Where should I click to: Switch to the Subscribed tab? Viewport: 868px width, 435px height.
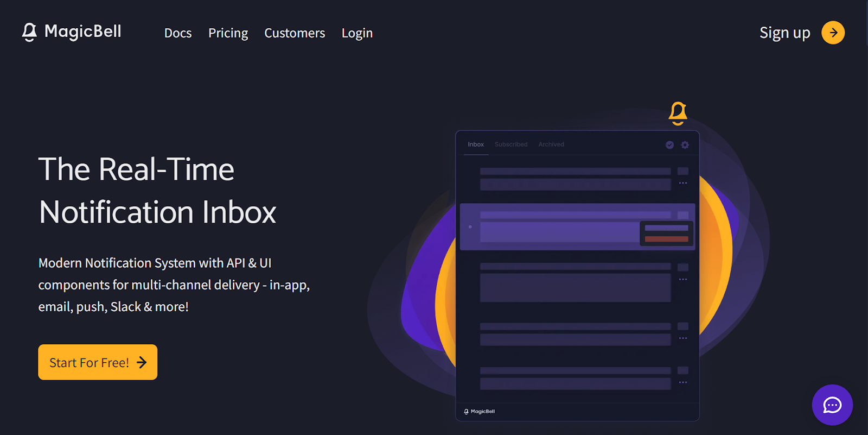(x=510, y=144)
